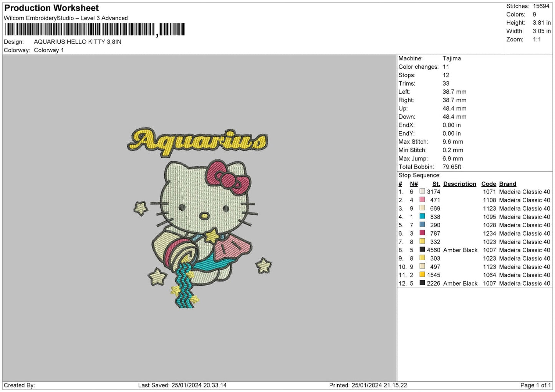Click the stitch count 3174 in stop 1
The width and height of the screenshot is (555, 392).
click(x=434, y=192)
